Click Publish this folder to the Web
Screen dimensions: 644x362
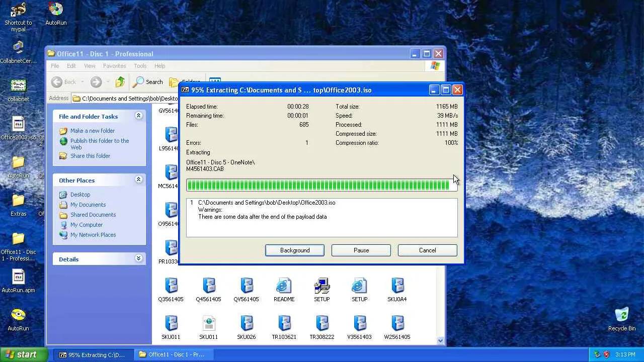click(x=100, y=144)
